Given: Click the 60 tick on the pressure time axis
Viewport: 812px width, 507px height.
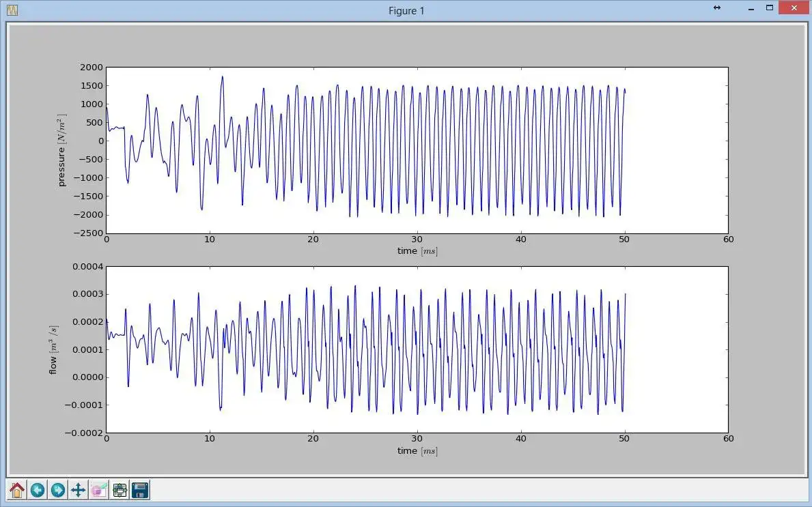Looking at the screenshot, I should click(728, 239).
